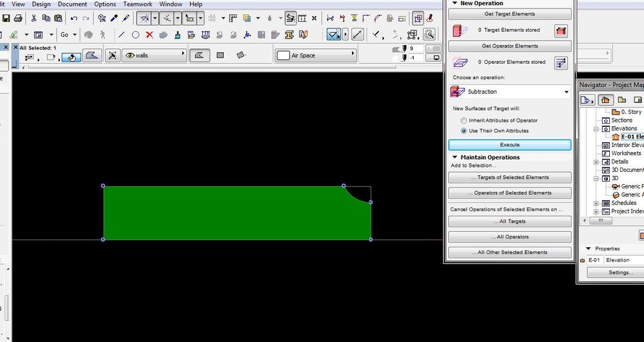The image size is (644, 342).
Task: Click the fill pen color swatch
Action: 433,48
